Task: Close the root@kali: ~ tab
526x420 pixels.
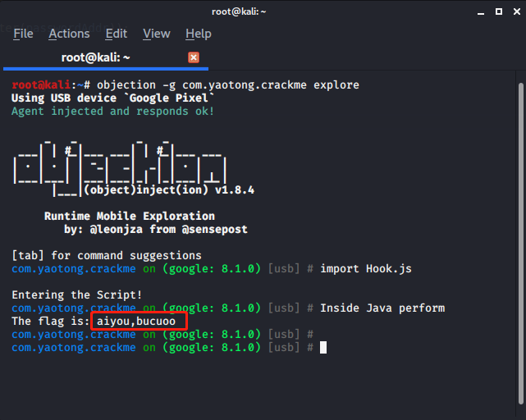Action: pyautogui.click(x=193, y=57)
